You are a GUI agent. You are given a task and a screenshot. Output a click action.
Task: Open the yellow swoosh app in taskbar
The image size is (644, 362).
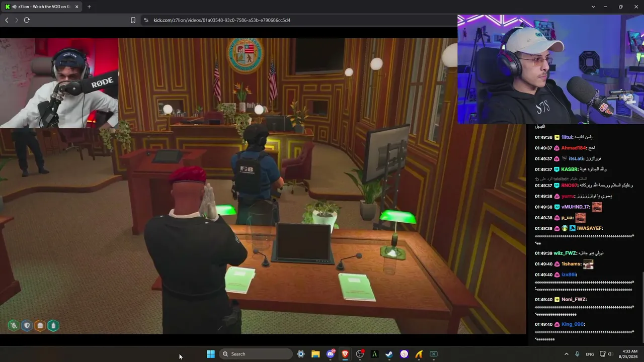(419, 354)
